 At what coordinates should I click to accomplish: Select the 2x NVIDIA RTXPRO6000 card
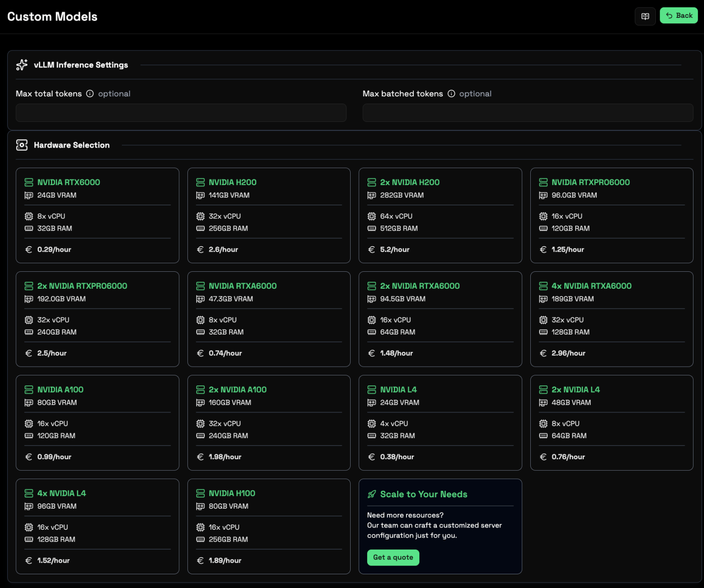pos(98,319)
